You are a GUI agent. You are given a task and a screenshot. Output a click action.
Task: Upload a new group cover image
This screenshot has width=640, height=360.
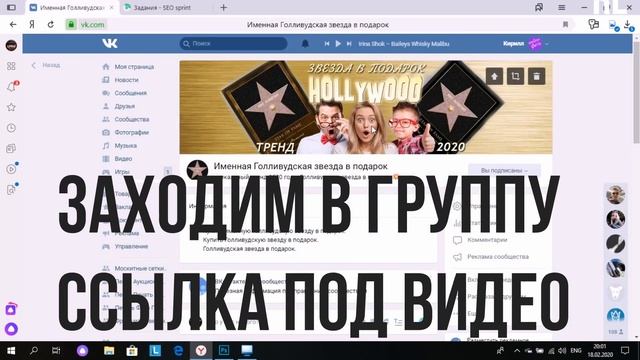point(494,76)
